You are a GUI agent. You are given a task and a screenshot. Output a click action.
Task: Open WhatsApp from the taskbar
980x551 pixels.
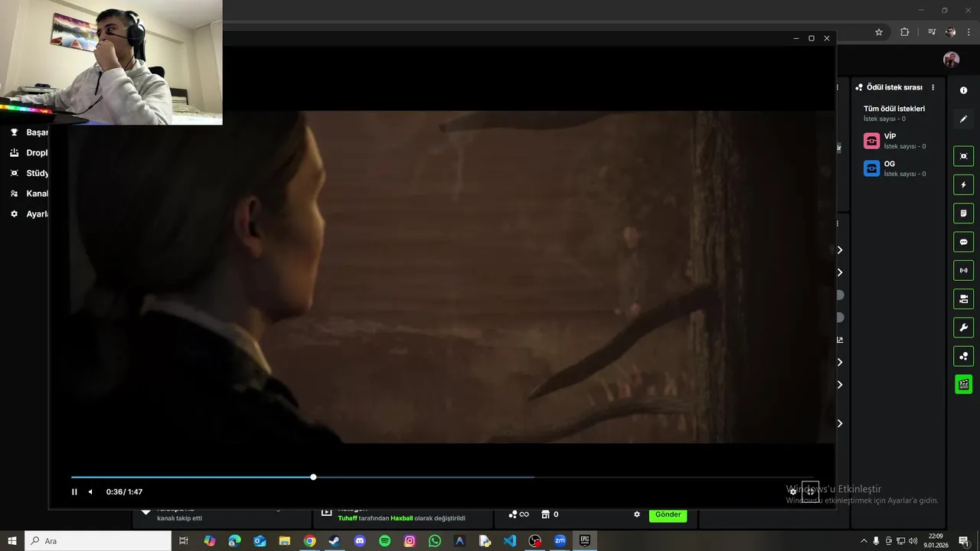[435, 541]
